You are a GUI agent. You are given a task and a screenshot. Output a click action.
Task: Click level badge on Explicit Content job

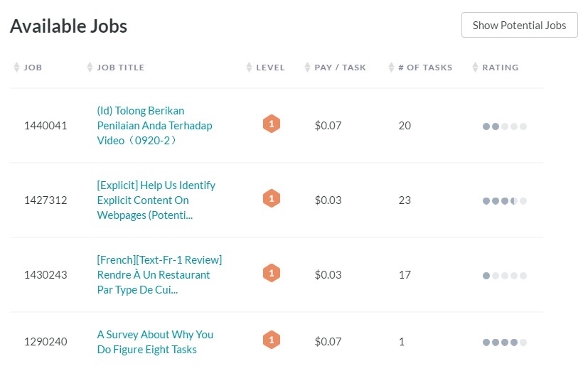click(x=272, y=198)
